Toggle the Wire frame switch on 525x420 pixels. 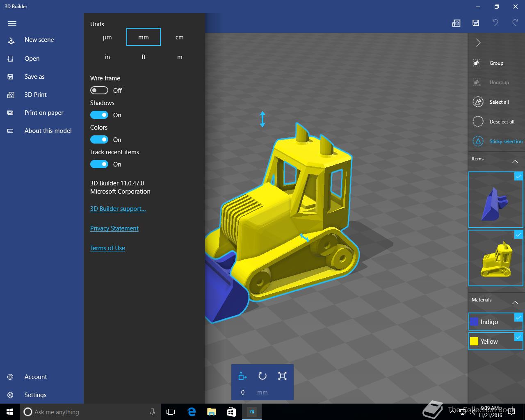[x=99, y=90]
